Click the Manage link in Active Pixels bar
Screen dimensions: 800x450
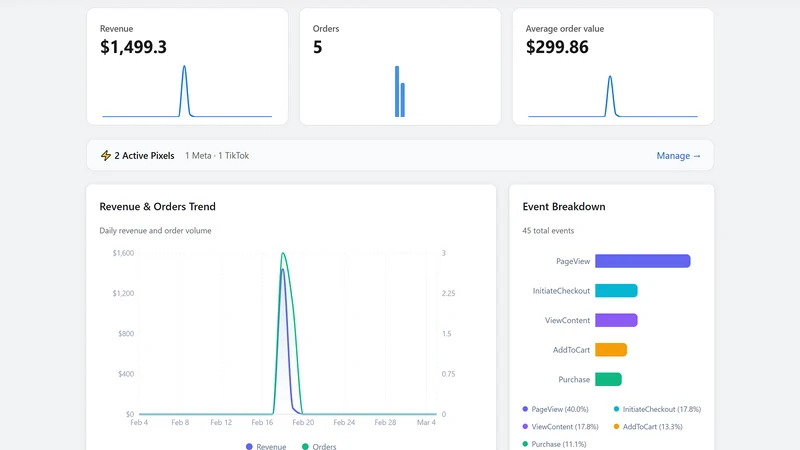point(678,156)
